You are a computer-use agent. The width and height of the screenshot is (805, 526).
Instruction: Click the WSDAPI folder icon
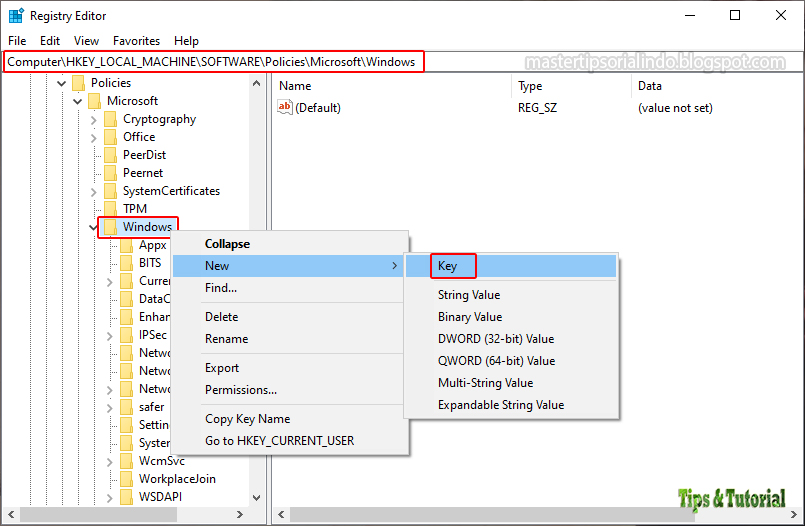click(126, 497)
